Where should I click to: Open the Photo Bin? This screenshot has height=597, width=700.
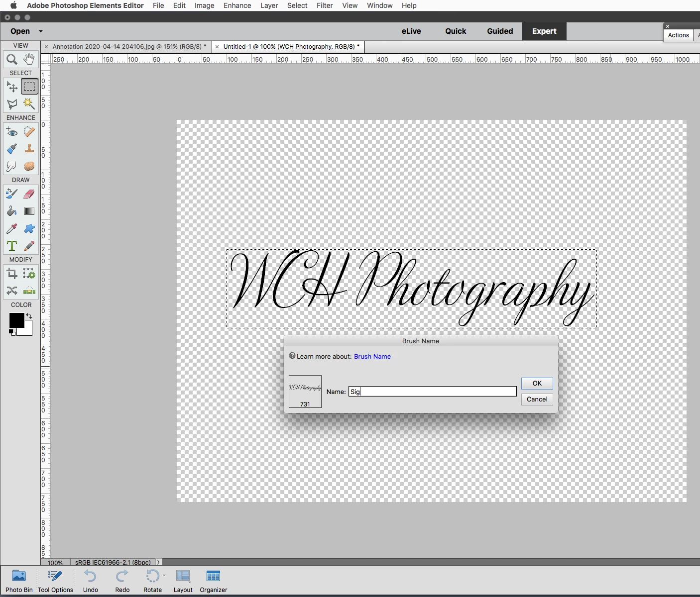(19, 581)
